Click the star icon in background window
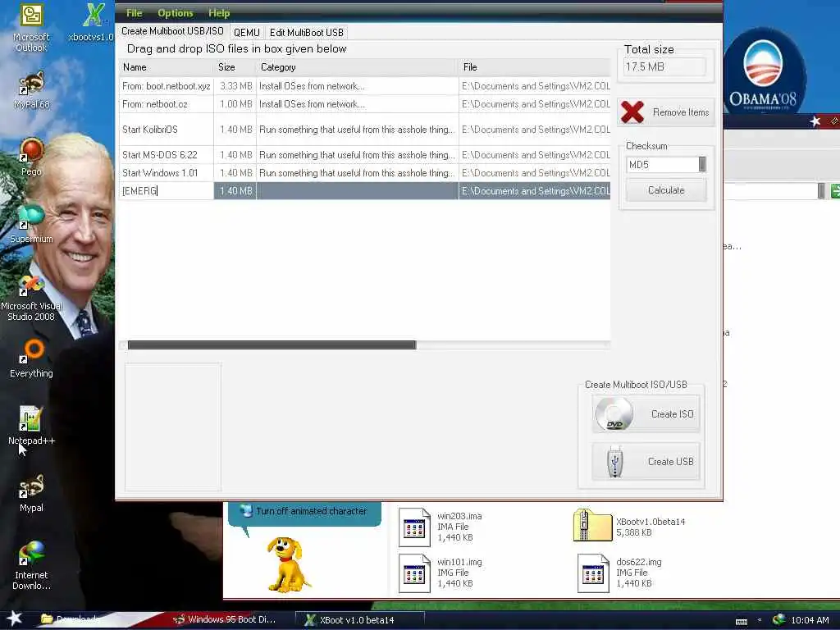The height and width of the screenshot is (630, 840). [x=815, y=121]
